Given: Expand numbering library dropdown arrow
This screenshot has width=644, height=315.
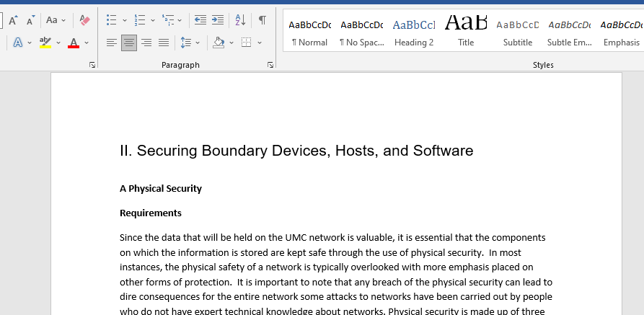Looking at the screenshot, I should coord(153,20).
